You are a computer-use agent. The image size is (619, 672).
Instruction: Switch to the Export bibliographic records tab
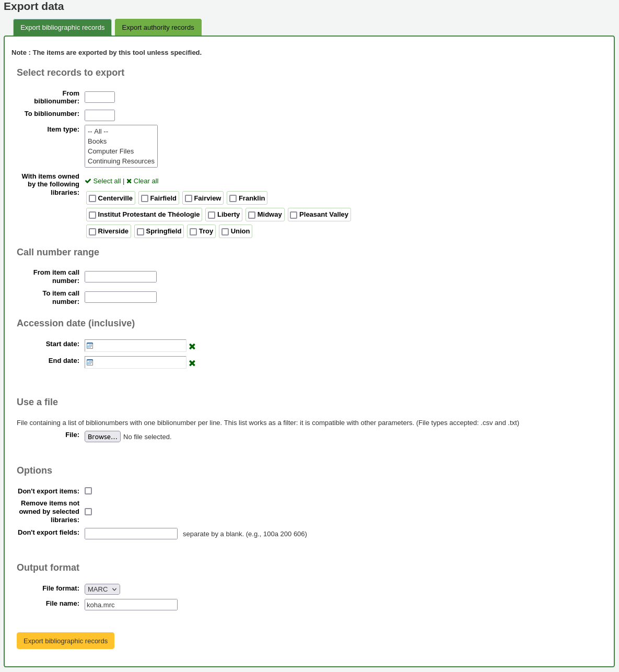62,27
